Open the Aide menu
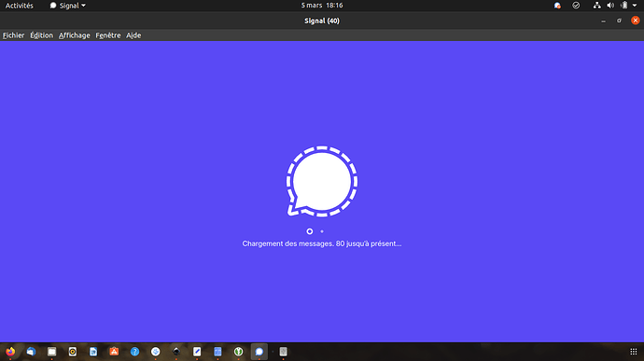 tap(133, 35)
